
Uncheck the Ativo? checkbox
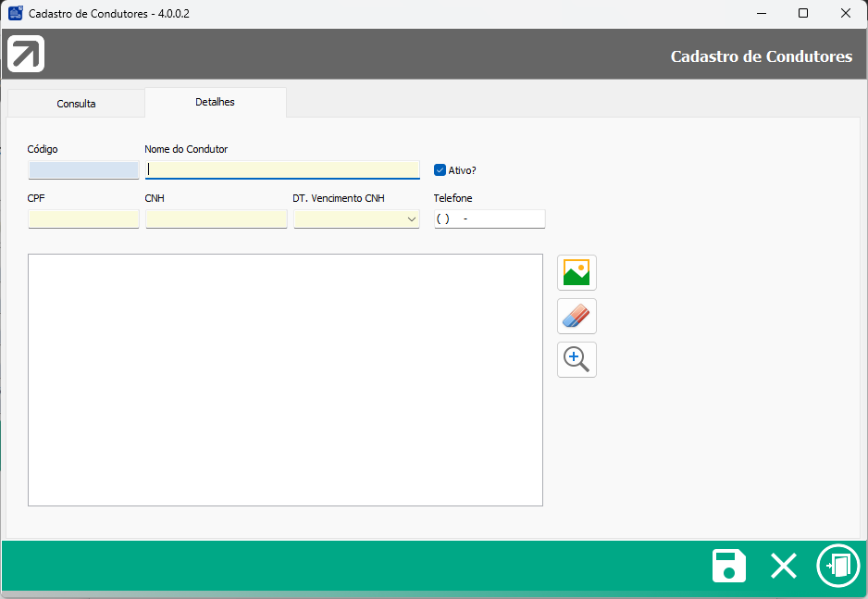tap(440, 170)
